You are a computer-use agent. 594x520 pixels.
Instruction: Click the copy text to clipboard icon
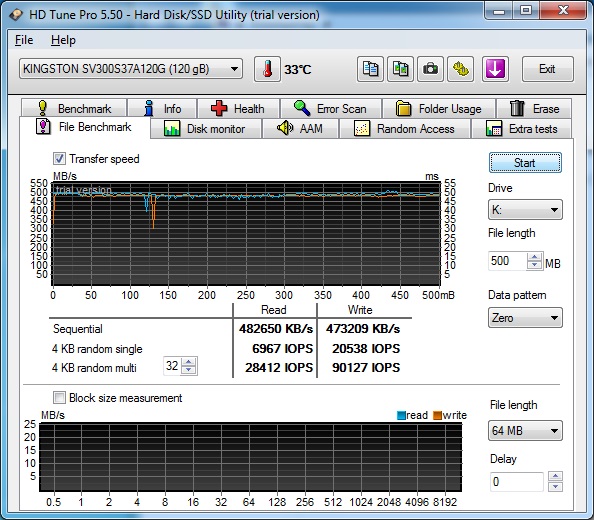[370, 69]
